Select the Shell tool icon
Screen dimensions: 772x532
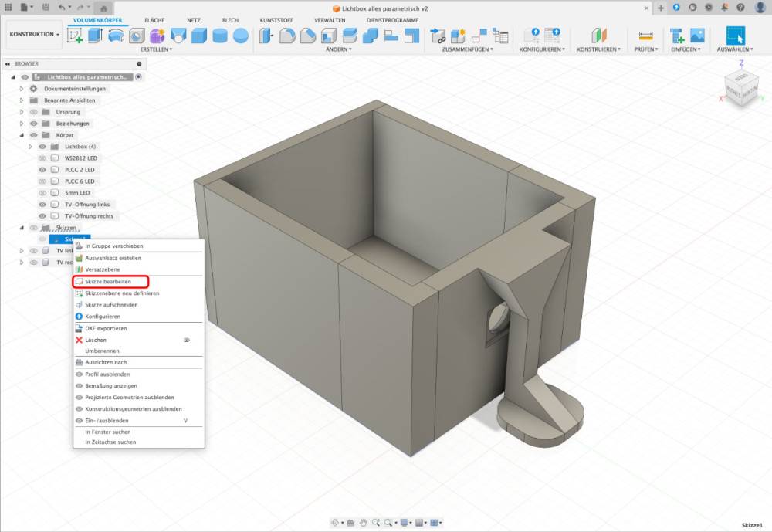[x=328, y=36]
